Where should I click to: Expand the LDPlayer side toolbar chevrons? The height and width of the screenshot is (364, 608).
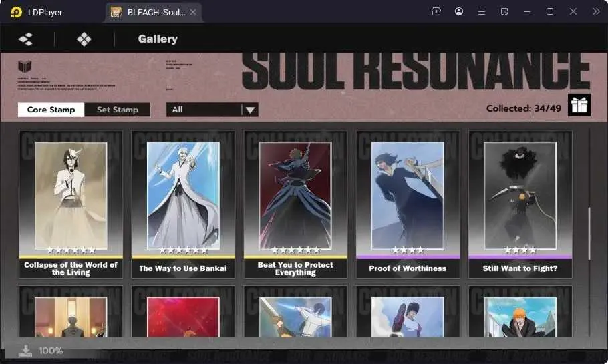pos(596,11)
